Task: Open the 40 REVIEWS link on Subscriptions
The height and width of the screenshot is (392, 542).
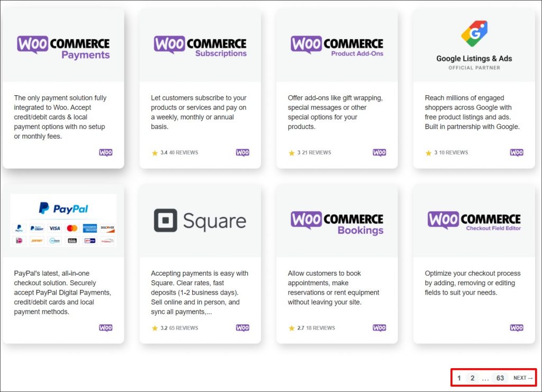Action: pos(184,153)
